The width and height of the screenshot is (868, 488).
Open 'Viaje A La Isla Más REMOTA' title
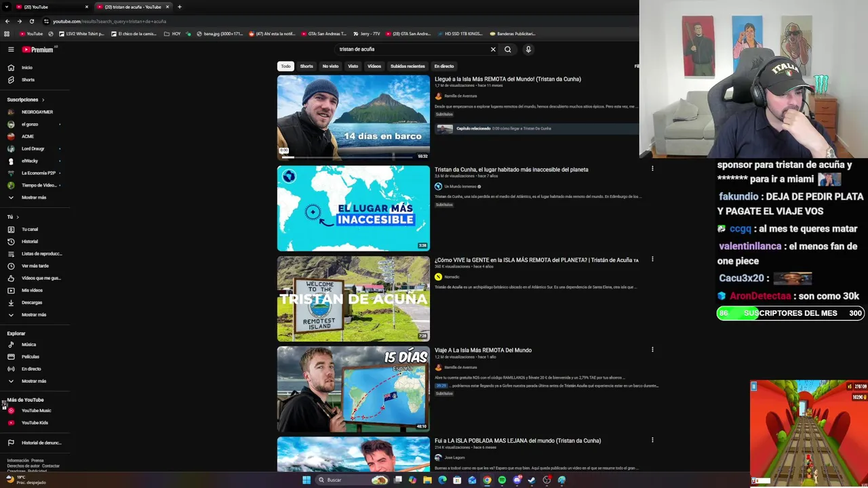click(483, 350)
